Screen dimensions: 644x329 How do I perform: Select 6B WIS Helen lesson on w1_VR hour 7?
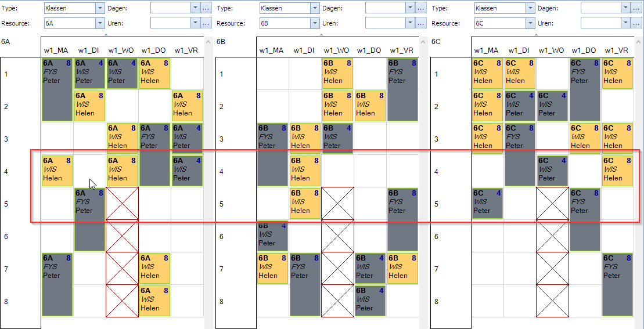pos(402,268)
